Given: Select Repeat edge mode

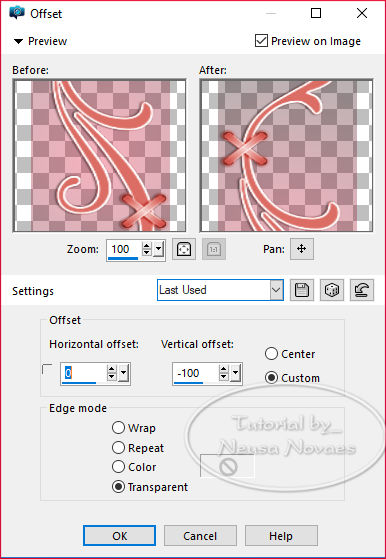Looking at the screenshot, I should pos(118,447).
